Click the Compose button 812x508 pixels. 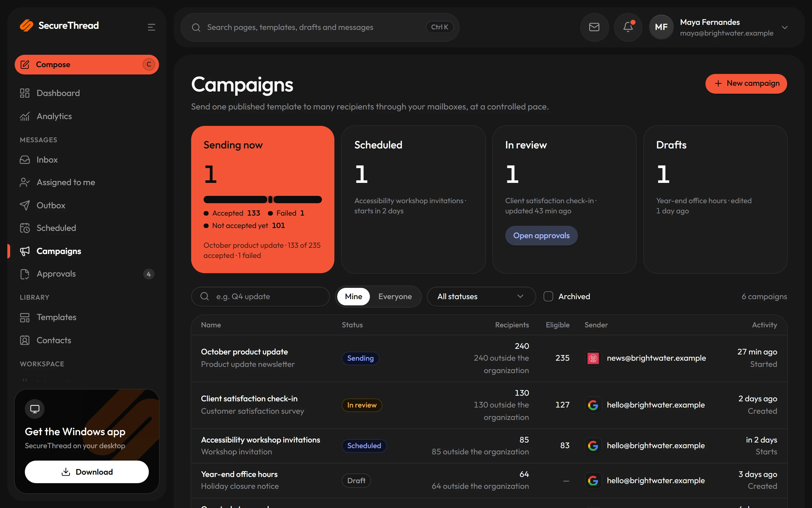click(87, 65)
